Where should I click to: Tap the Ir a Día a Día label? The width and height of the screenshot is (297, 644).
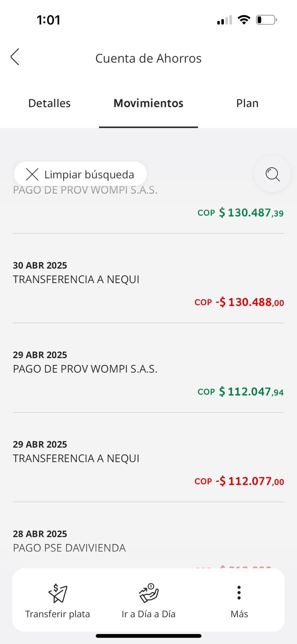pyautogui.click(x=149, y=614)
